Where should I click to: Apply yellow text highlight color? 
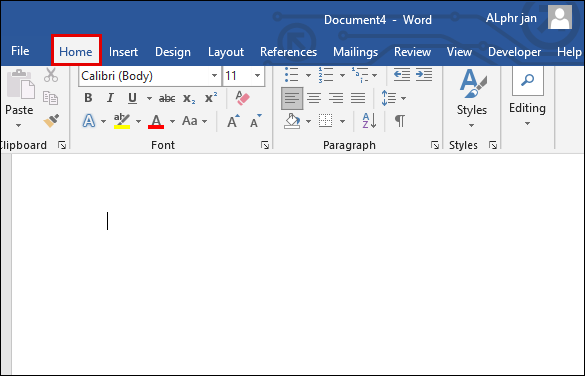click(x=122, y=121)
